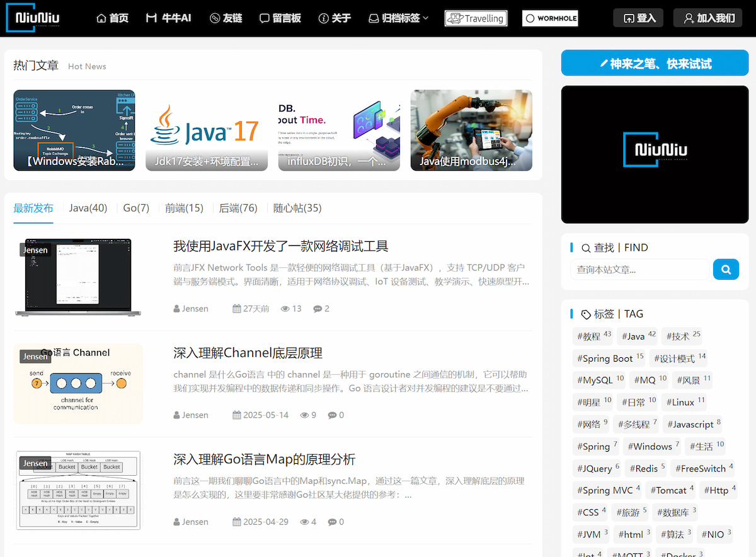Click the NiuNiu site logo
756x557 pixels.
pyautogui.click(x=37, y=18)
